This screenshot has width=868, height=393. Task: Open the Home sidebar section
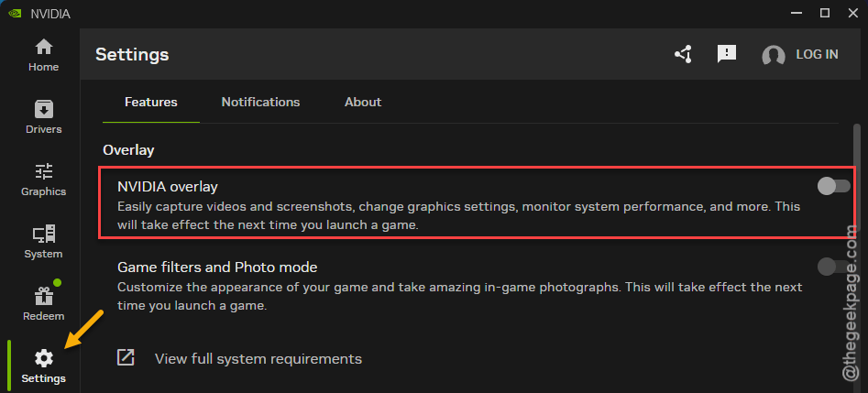point(44,55)
